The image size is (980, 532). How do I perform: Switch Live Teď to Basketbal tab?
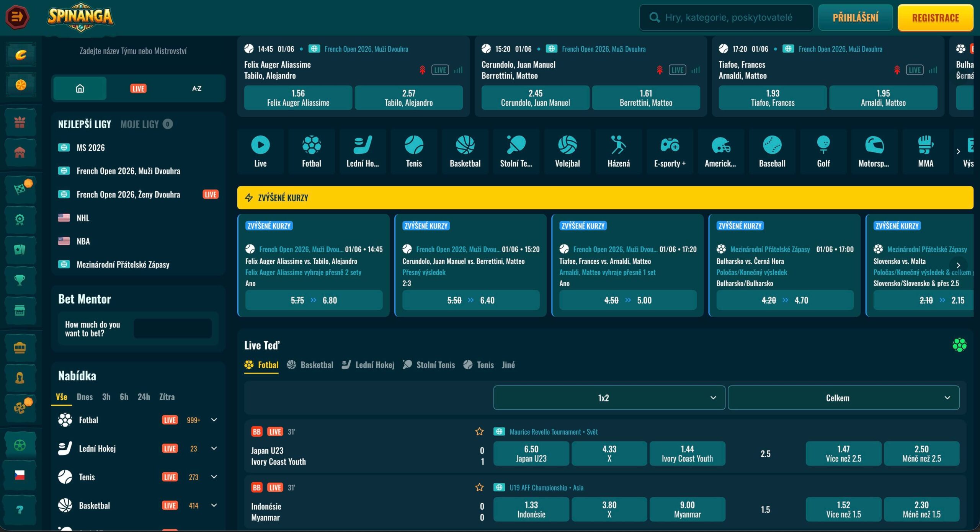click(310, 365)
